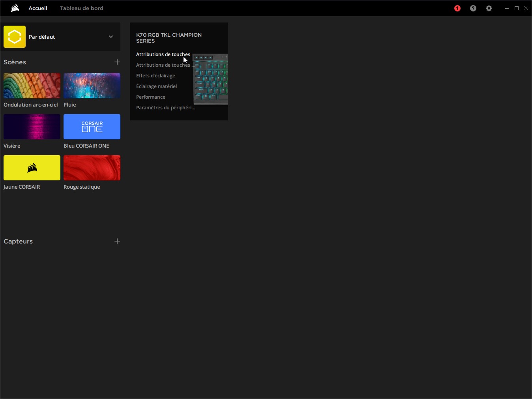This screenshot has height=399, width=532.
Task: Click the Ondulation arc-en-ciel label
Action: [31, 105]
